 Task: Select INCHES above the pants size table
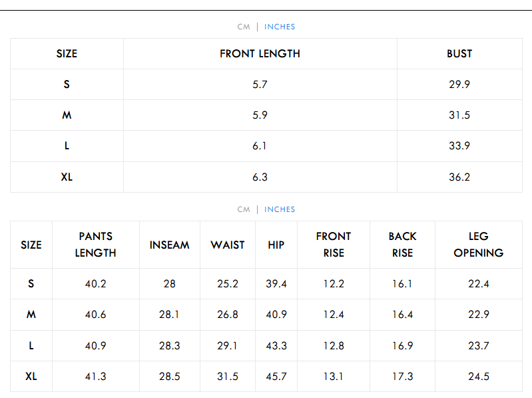[280, 209]
